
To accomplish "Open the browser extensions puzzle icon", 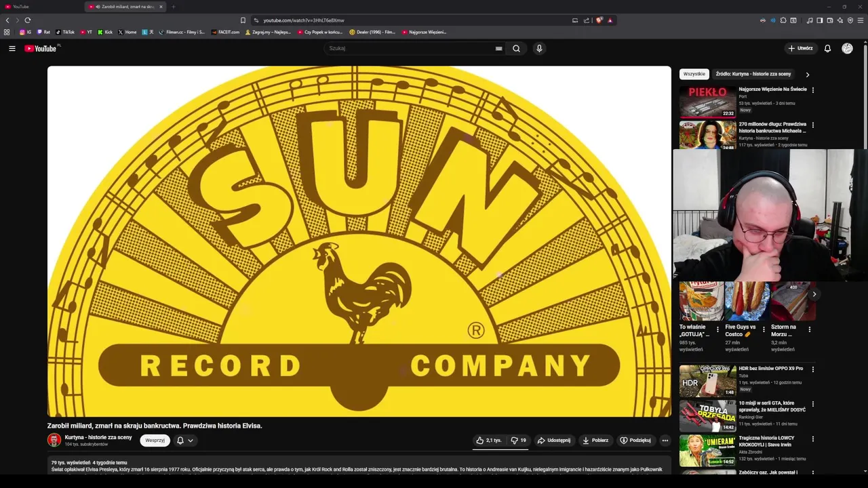I will [x=783, y=20].
